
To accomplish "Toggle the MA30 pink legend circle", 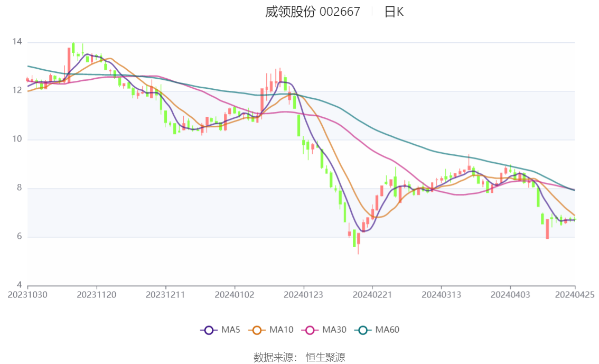I will click(310, 330).
